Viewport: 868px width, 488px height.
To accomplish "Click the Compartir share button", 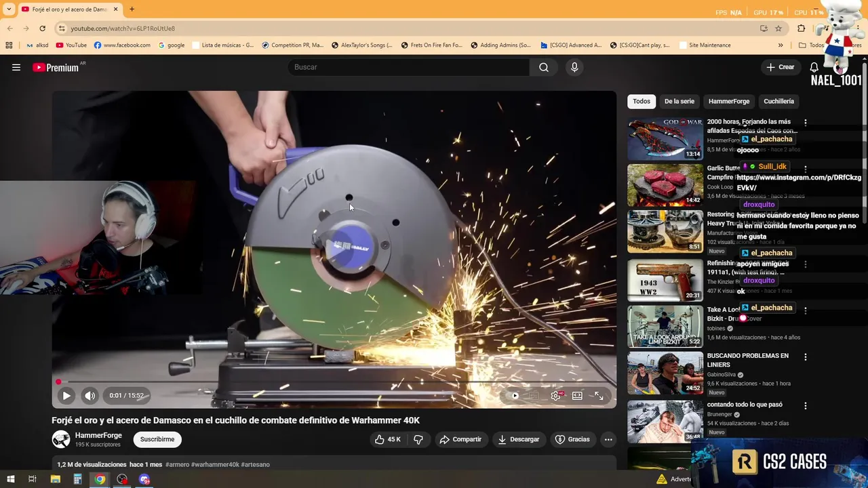I will click(x=460, y=439).
